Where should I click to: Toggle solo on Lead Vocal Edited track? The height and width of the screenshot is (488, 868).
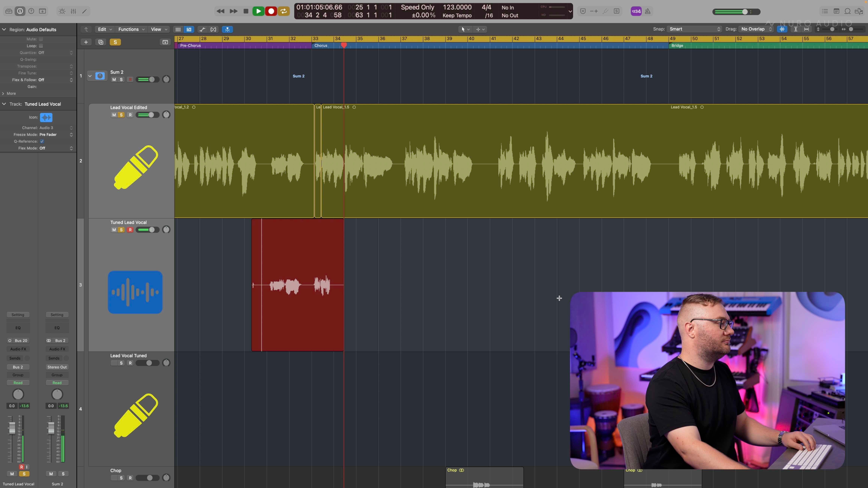(x=121, y=115)
